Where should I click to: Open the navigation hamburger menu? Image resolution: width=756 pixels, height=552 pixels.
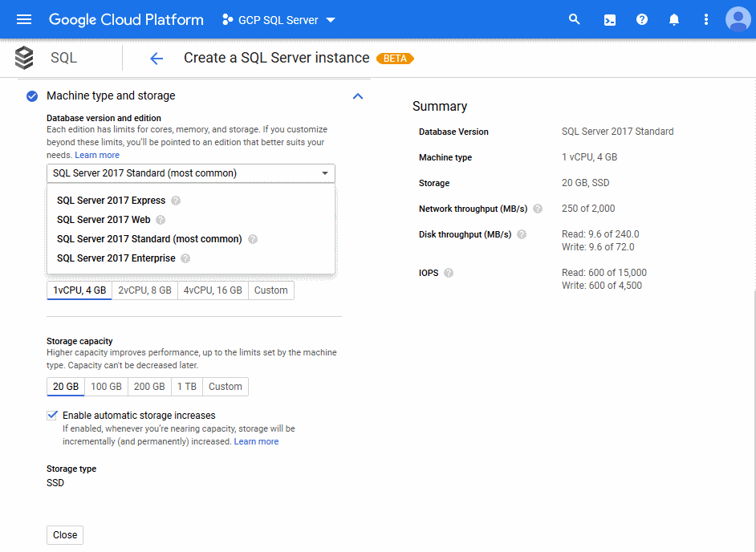(x=23, y=19)
